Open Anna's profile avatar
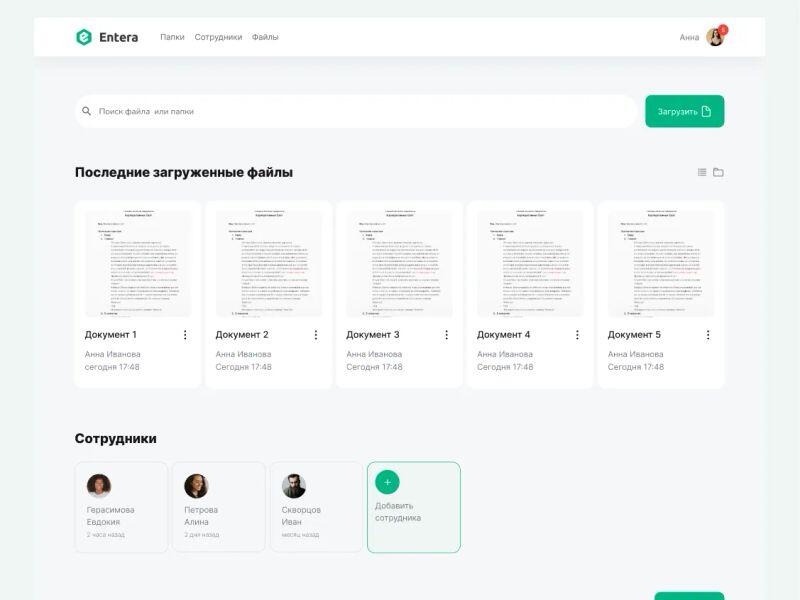This screenshot has width=800, height=600. (x=715, y=37)
